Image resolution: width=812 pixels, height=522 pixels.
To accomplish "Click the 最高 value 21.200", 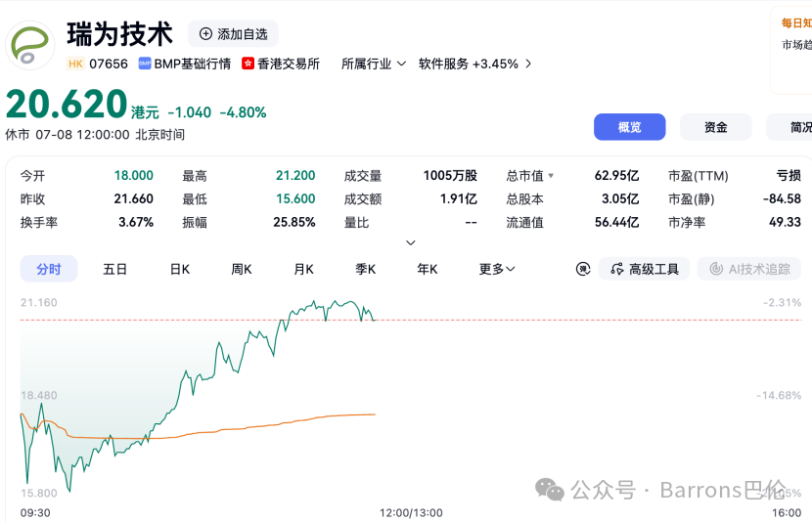I will pyautogui.click(x=295, y=175).
